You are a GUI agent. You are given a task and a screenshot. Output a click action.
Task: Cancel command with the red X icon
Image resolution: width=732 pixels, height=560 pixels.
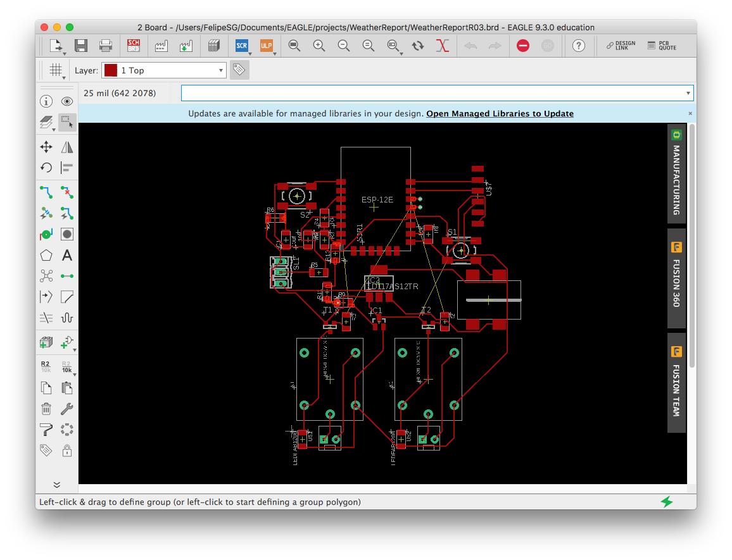(443, 46)
